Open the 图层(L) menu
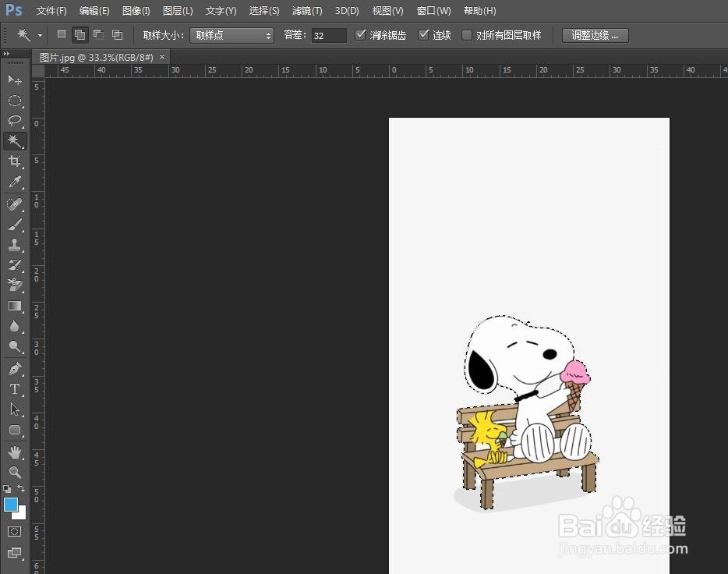The width and height of the screenshot is (728, 574). (x=178, y=11)
